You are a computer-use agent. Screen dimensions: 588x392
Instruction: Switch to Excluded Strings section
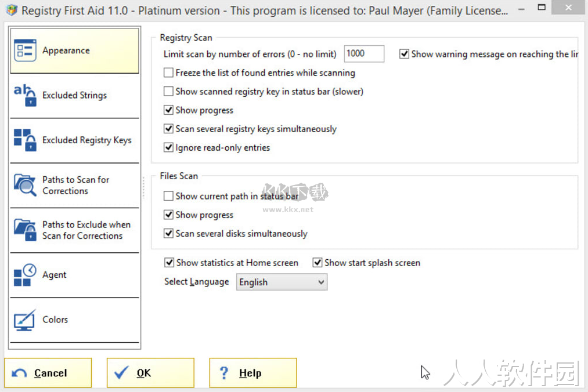click(x=75, y=96)
